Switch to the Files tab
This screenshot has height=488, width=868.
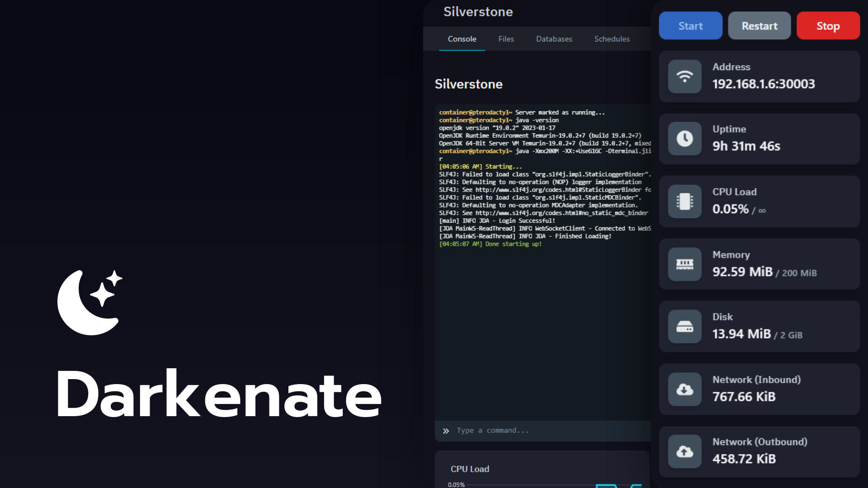pyautogui.click(x=506, y=39)
